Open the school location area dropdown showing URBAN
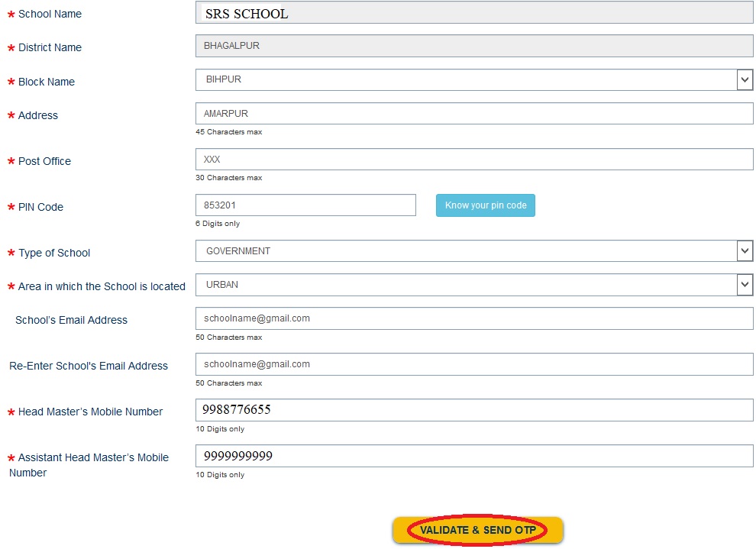This screenshot has height=549, width=756. [473, 285]
